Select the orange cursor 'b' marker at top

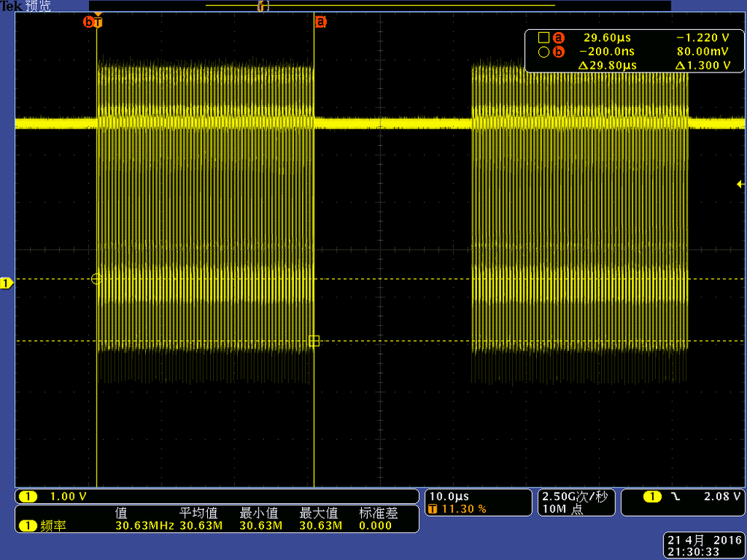88,22
